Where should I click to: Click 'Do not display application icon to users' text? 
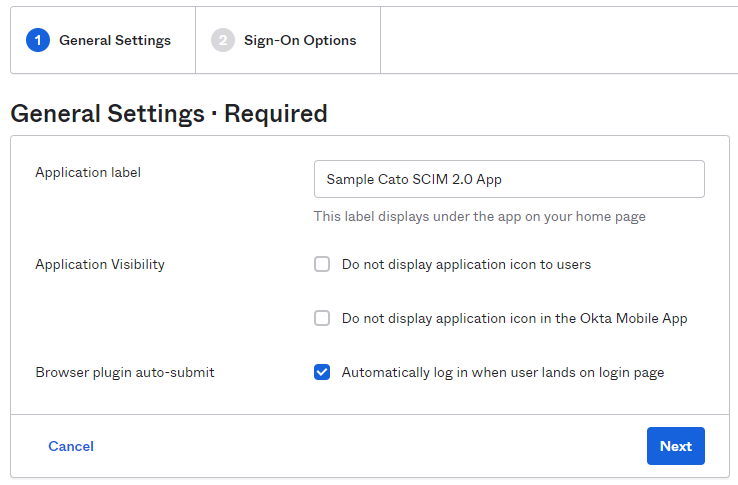pos(466,265)
